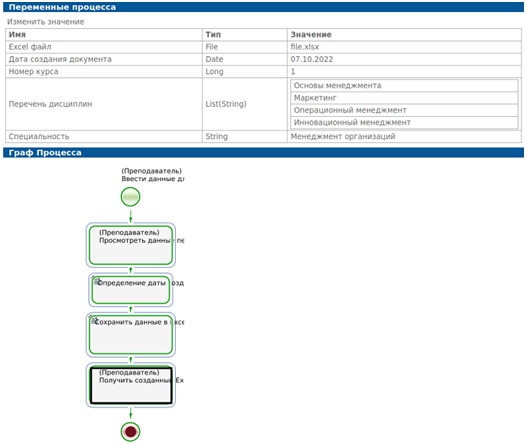This screenshot has width=526, height=445.
Task: Click script icon on Определение даты node
Action: pos(97,282)
